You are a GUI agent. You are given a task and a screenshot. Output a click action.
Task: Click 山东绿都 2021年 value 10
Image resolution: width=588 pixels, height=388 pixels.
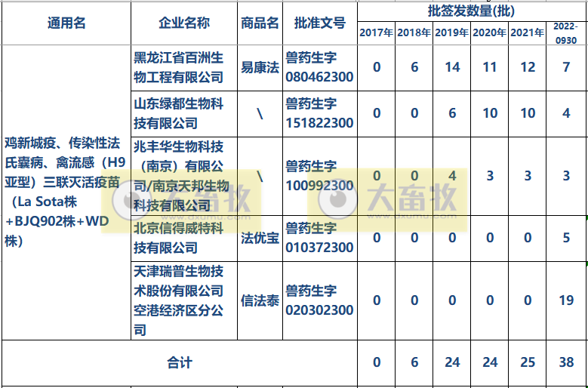(528, 113)
